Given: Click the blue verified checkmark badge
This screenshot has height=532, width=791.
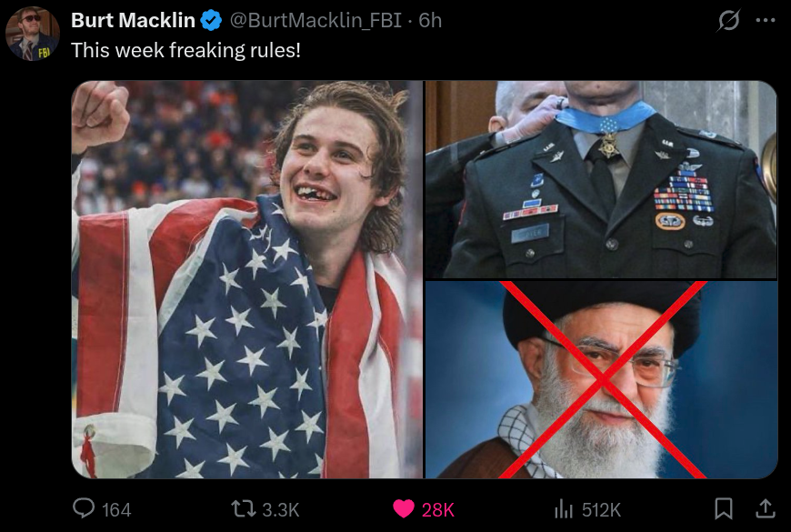Looking at the screenshot, I should coord(211,21).
